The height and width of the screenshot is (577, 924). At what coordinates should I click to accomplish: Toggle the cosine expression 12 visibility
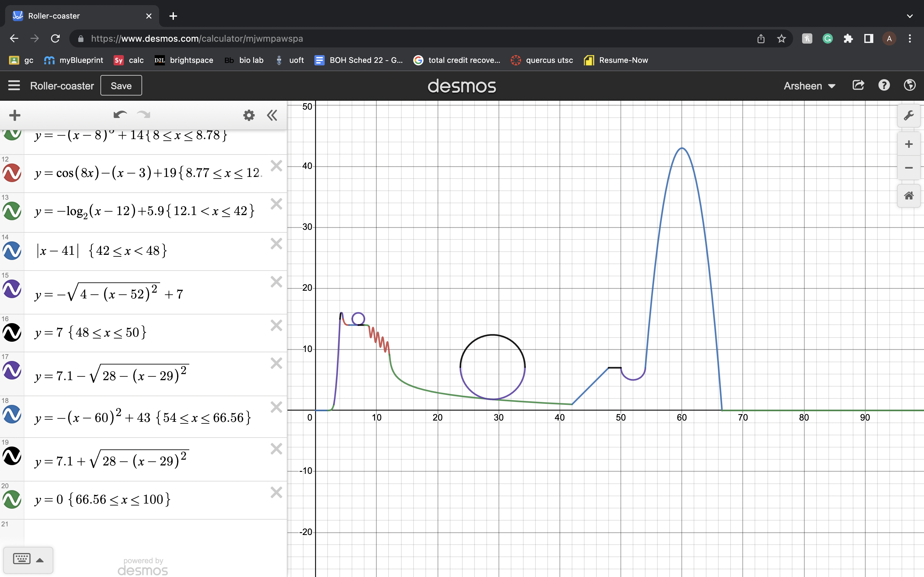[x=12, y=173]
